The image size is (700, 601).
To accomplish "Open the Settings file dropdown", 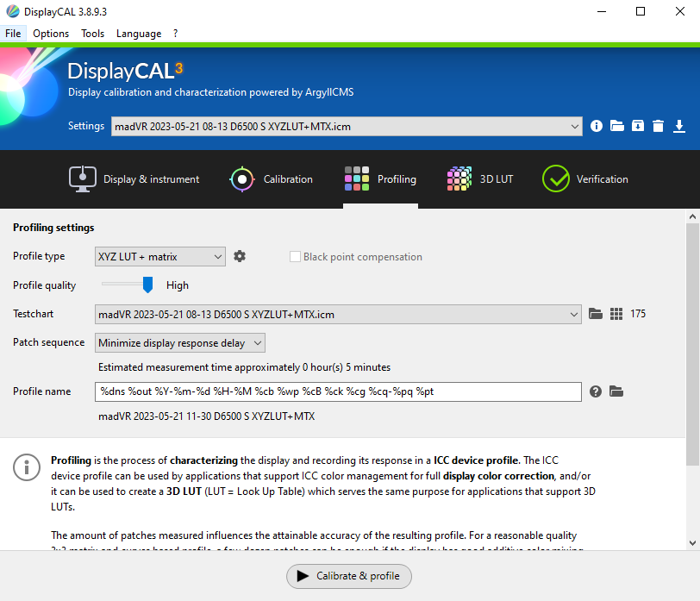I will click(347, 127).
